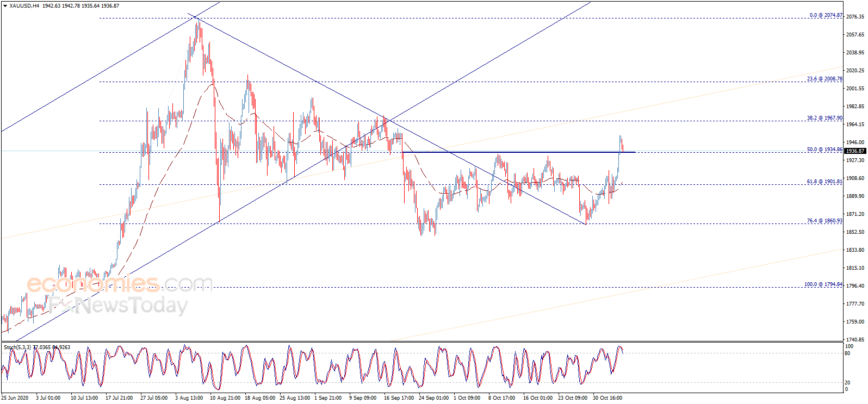Viewport: 868px width, 404px height.
Task: Click the 10 Aug 21:00 time label
Action: [x=225, y=398]
